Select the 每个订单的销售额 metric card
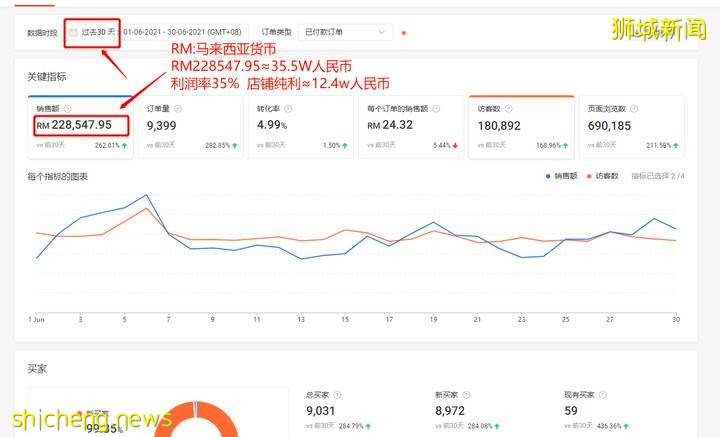The image size is (720, 437). pyautogui.click(x=411, y=127)
